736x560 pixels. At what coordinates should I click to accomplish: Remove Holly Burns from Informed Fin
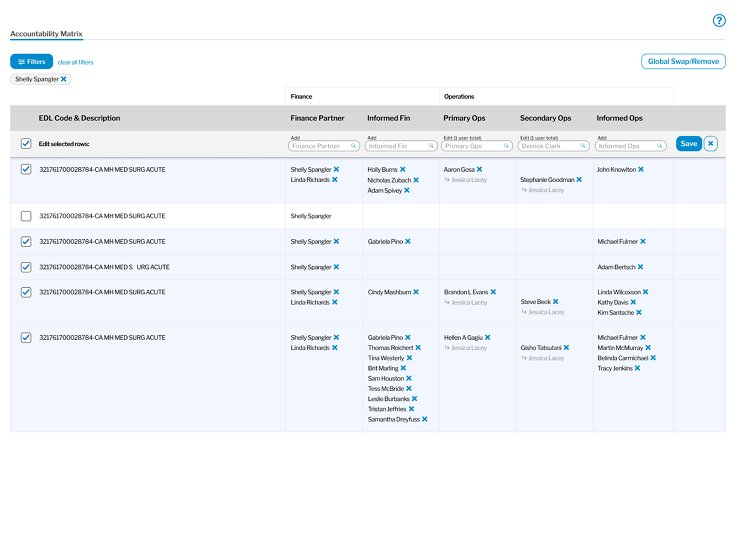pyautogui.click(x=403, y=170)
